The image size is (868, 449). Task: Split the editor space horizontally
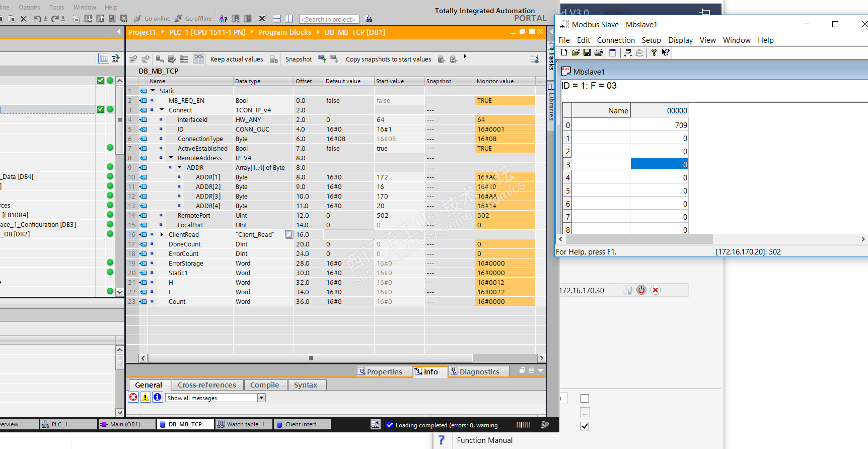click(276, 19)
